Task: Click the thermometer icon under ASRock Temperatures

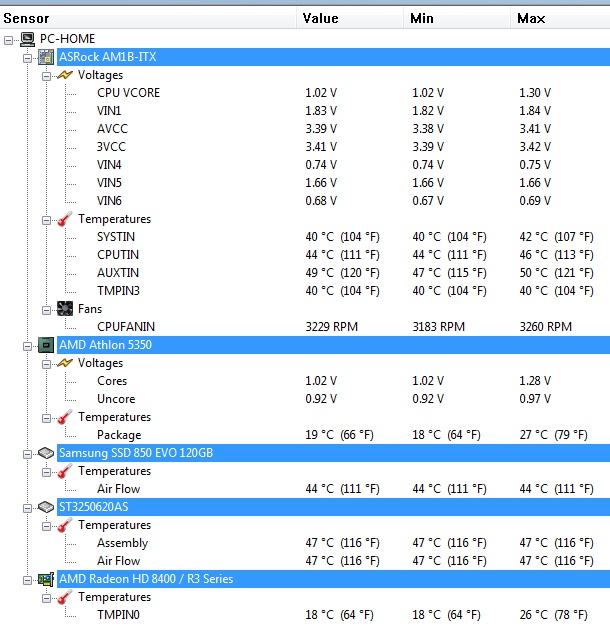Action: coord(65,219)
